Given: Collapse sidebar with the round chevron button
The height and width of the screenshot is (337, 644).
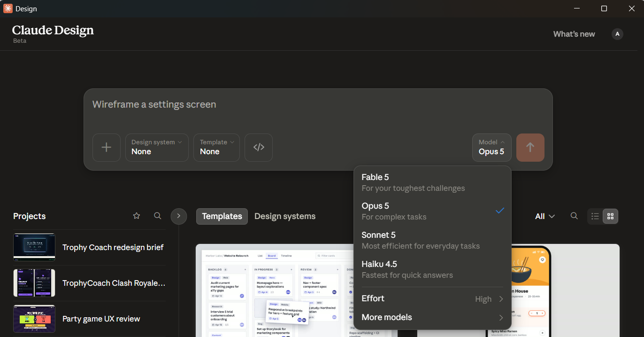Looking at the screenshot, I should tap(179, 216).
